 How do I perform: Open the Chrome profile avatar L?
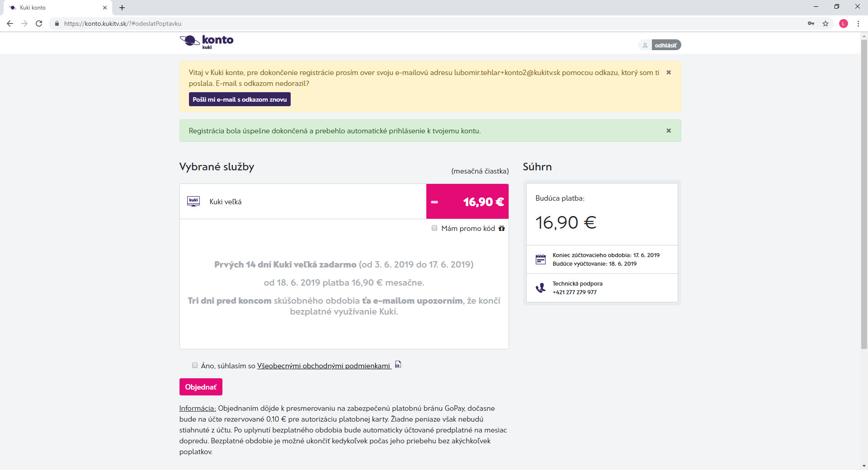[844, 23]
